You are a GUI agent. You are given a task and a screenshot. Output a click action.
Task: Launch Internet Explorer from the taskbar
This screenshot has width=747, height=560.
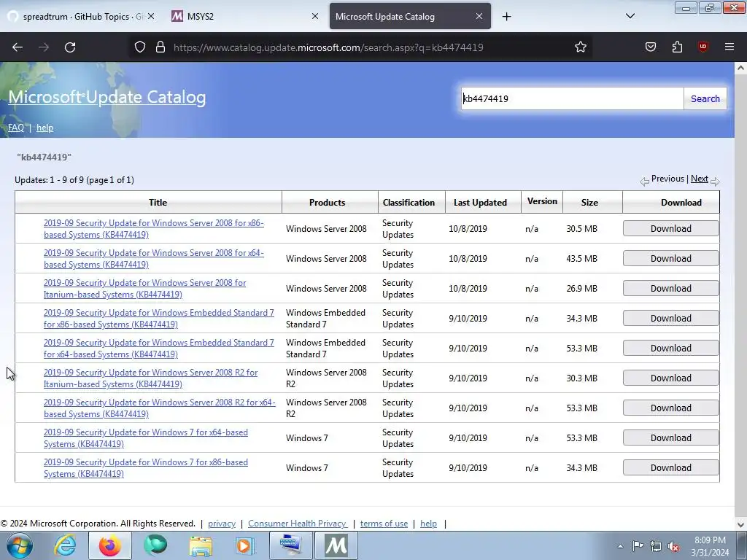click(65, 545)
